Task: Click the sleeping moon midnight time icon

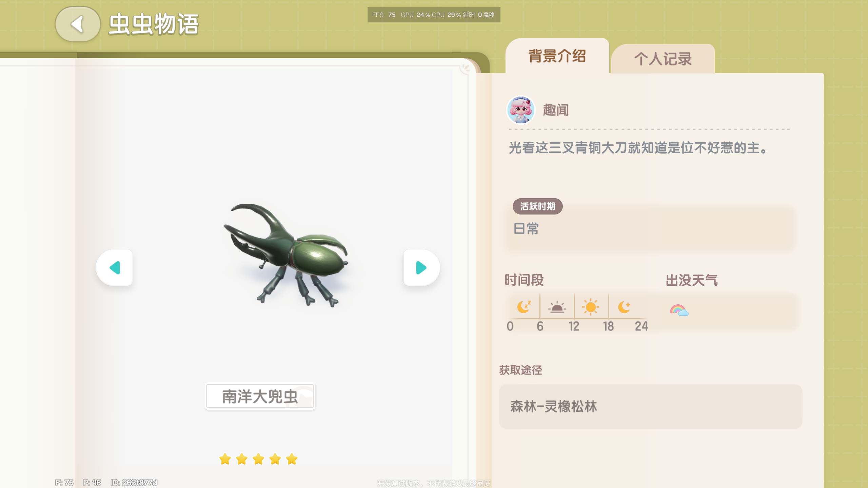Action: 524,307
